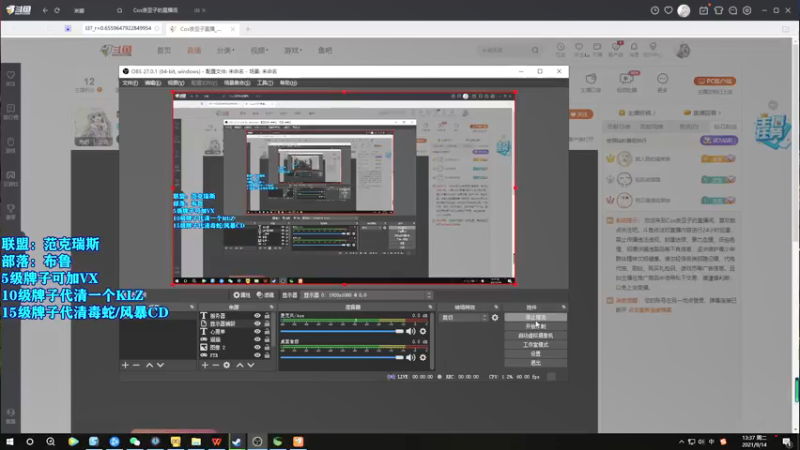This screenshot has height=450, width=800.
Task: Mute the microphone/Aux speaker icon
Action: click(411, 332)
